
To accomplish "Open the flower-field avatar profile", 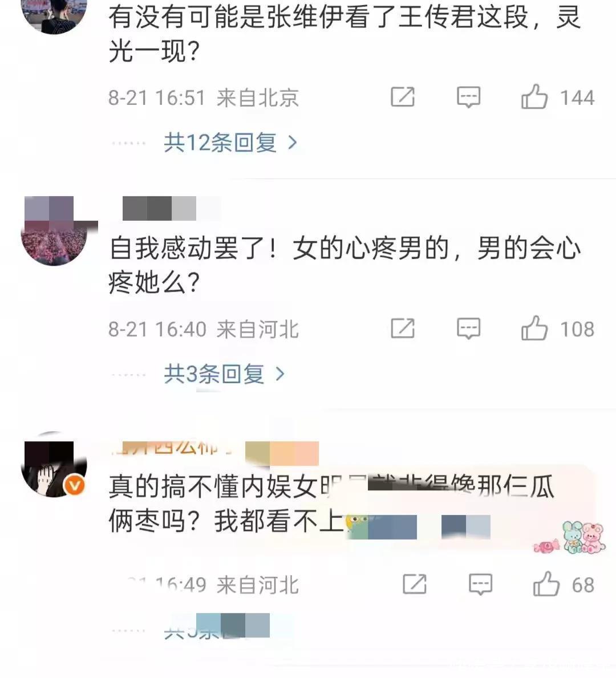I will coord(54,232).
